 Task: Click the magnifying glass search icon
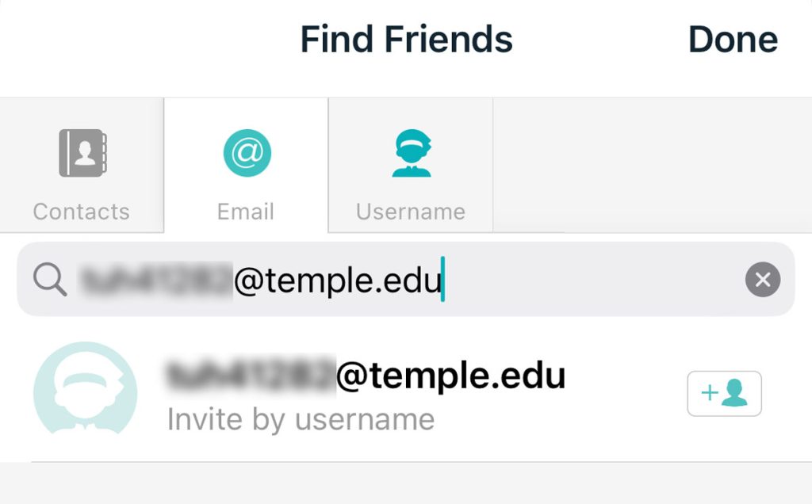pos(50,280)
